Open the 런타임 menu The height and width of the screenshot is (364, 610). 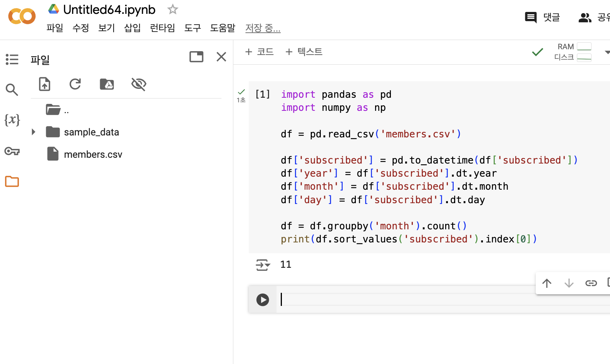click(162, 28)
